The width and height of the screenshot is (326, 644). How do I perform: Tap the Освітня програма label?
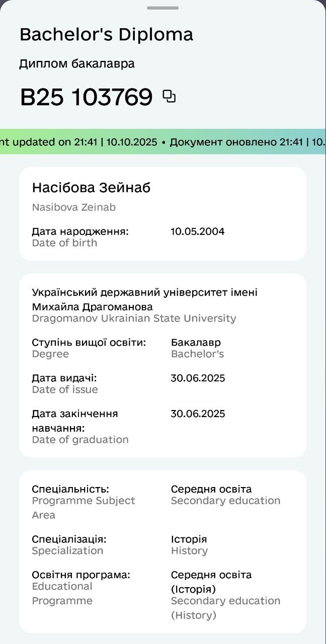coord(81,575)
